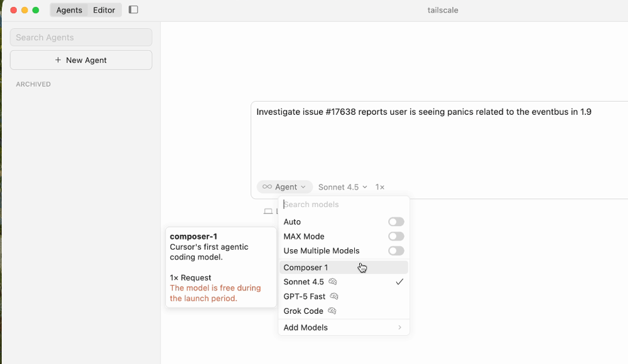Open the Agent mode dropdown
Viewport: 628px width, 364px height.
(x=284, y=187)
